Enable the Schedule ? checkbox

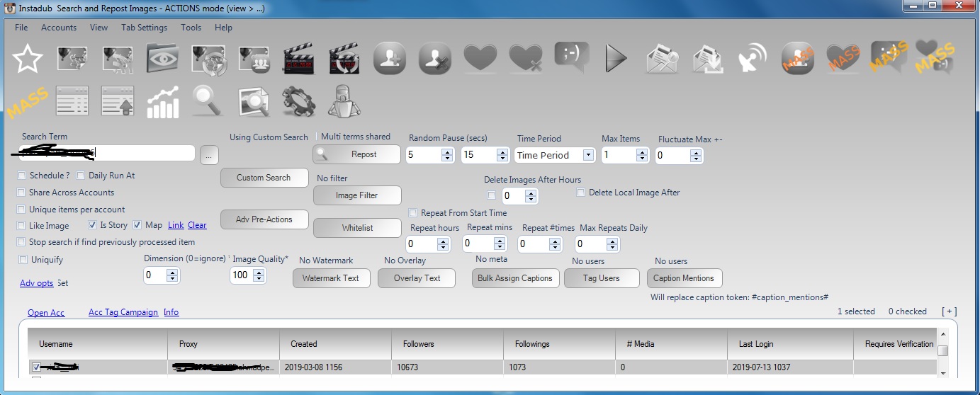pos(22,176)
